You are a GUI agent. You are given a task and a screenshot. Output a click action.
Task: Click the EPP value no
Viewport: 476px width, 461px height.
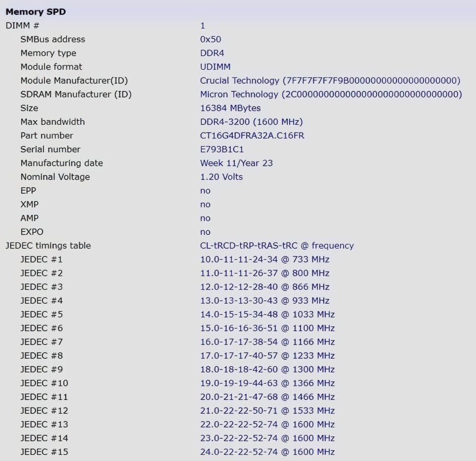click(205, 191)
